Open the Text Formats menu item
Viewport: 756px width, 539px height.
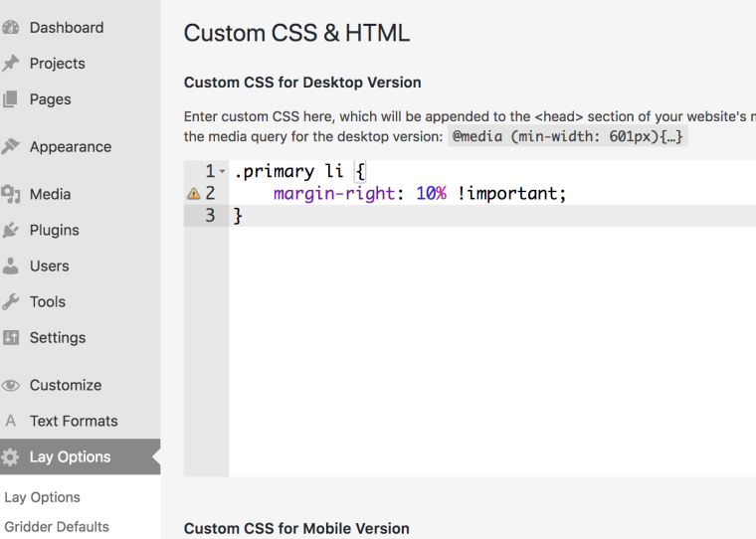click(74, 421)
